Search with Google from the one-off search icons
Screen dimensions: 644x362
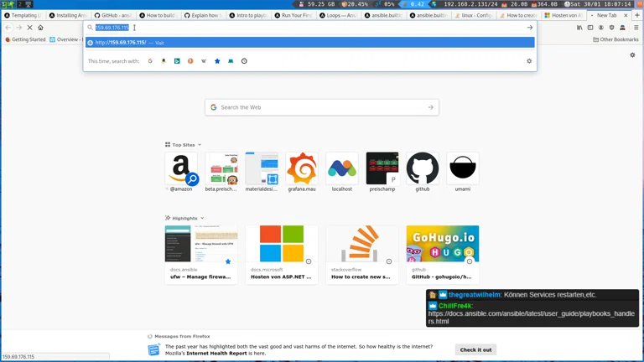tap(150, 61)
